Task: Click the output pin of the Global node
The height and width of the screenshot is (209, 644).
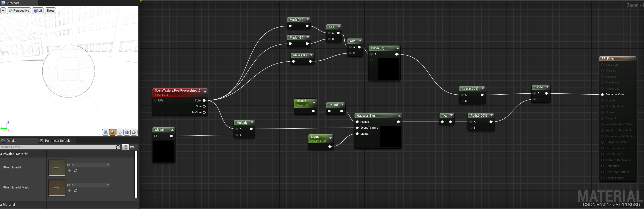Action: 171,136
